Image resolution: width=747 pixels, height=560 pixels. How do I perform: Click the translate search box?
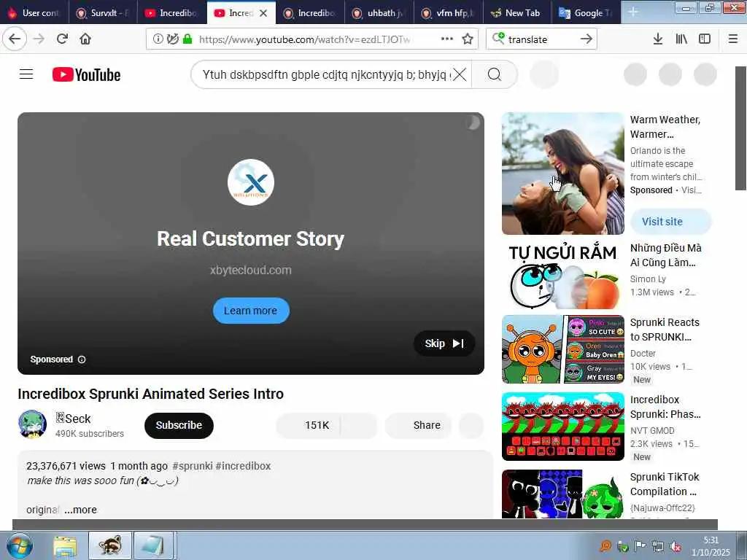[541, 39]
